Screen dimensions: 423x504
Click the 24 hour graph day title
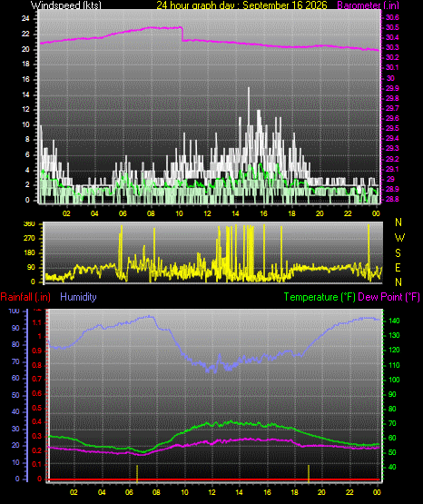(x=241, y=5)
